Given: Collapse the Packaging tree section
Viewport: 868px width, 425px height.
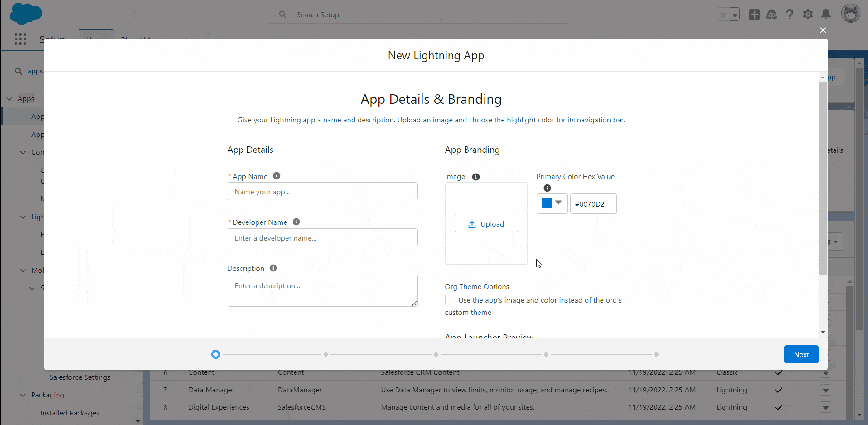Looking at the screenshot, I should [23, 395].
